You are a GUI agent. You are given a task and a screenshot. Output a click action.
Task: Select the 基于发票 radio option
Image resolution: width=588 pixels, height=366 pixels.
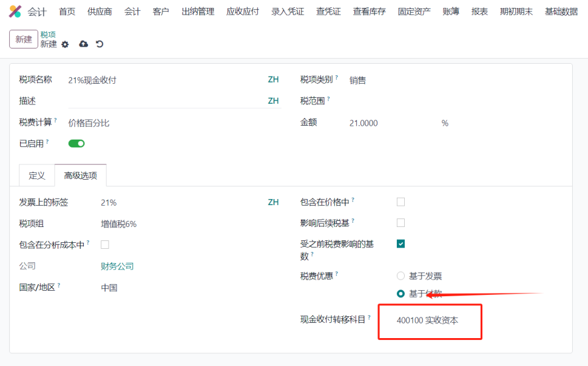coord(400,276)
